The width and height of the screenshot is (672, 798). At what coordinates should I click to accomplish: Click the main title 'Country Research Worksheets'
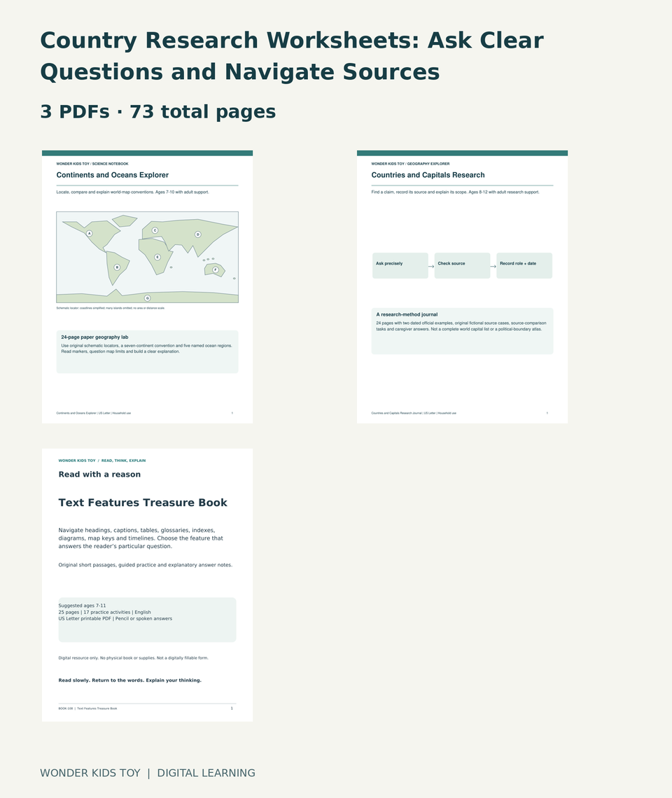[292, 56]
